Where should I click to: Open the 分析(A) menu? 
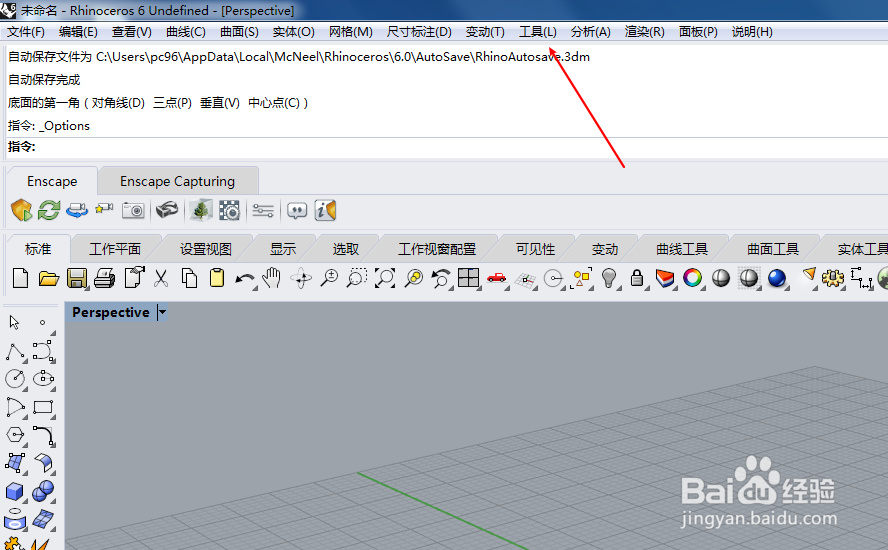[591, 32]
